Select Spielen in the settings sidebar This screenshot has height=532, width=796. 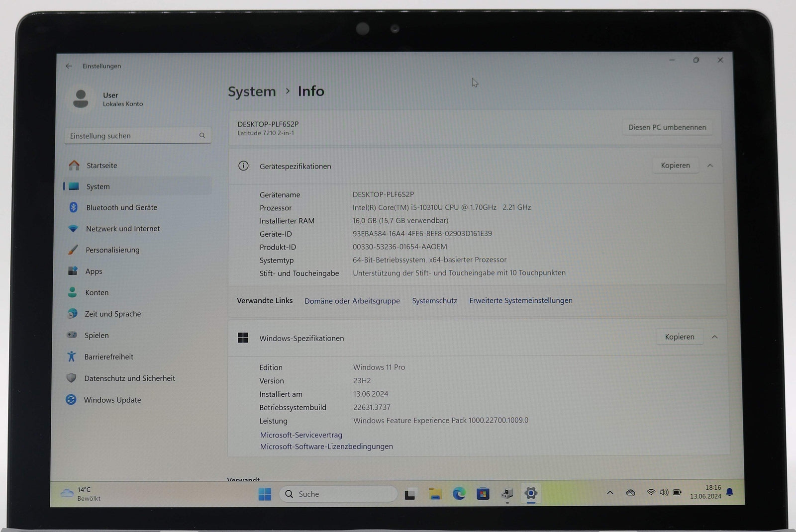[96, 335]
